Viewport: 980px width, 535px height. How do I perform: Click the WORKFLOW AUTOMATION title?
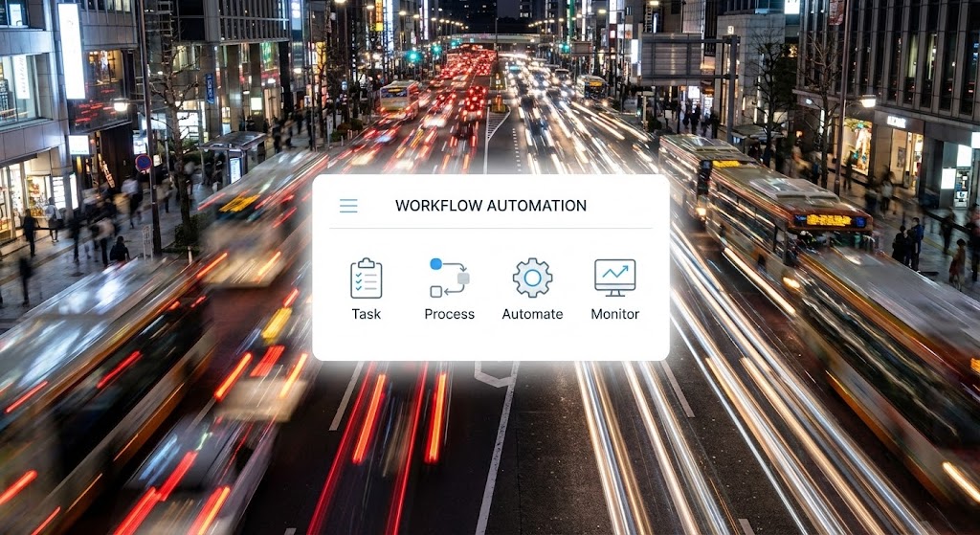[490, 206]
